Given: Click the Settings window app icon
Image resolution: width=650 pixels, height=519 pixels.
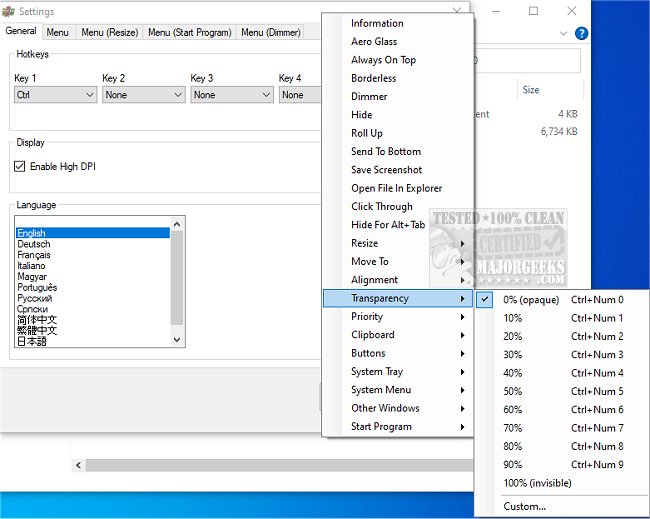Looking at the screenshot, I should tap(9, 11).
